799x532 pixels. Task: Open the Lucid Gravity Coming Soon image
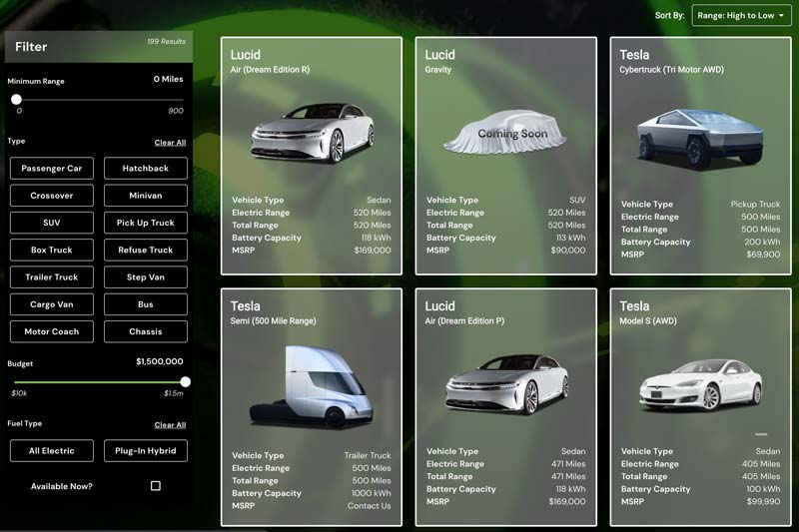point(505,133)
